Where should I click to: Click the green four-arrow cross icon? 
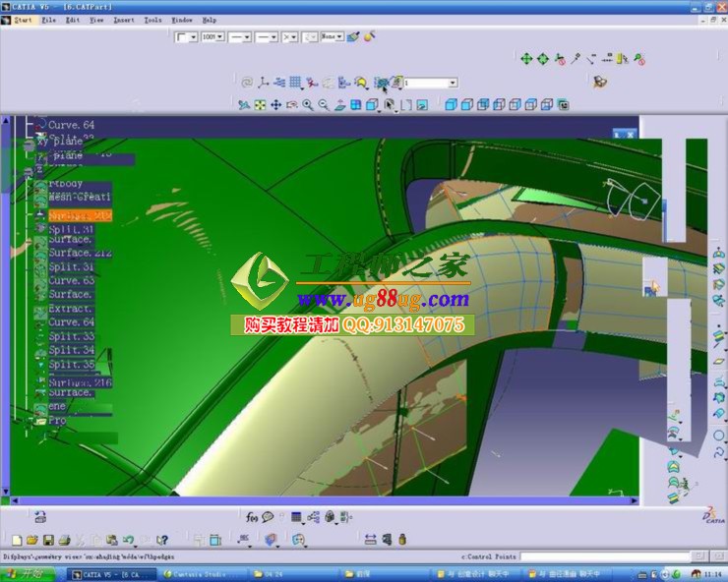(x=526, y=59)
